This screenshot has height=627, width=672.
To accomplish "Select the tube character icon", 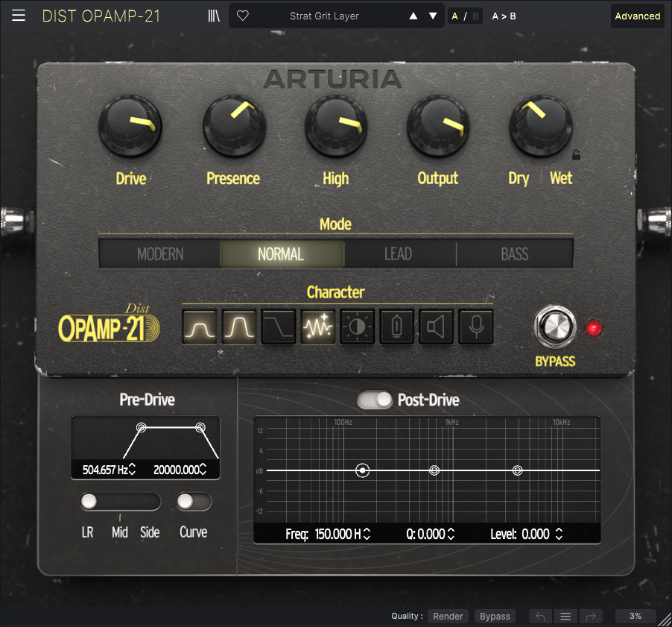I will (x=396, y=327).
